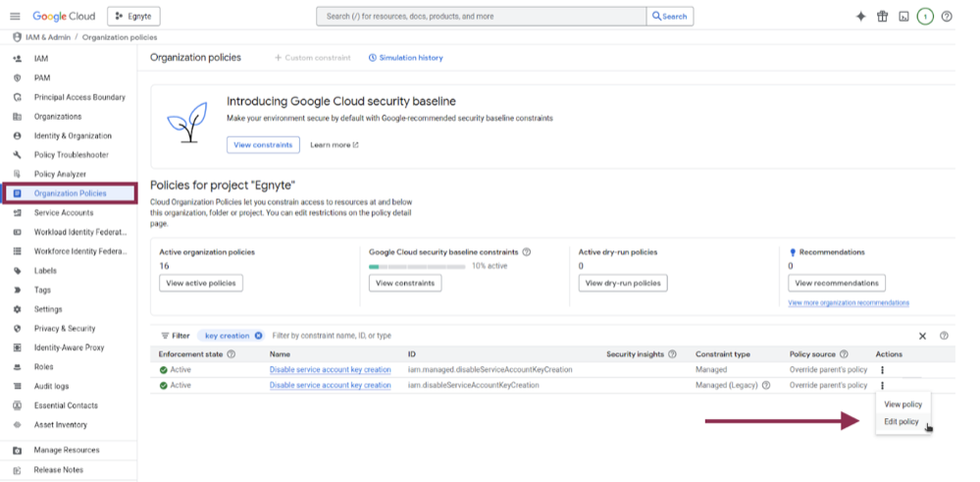Open the hamburger navigation menu
The image size is (980, 482).
tap(15, 17)
